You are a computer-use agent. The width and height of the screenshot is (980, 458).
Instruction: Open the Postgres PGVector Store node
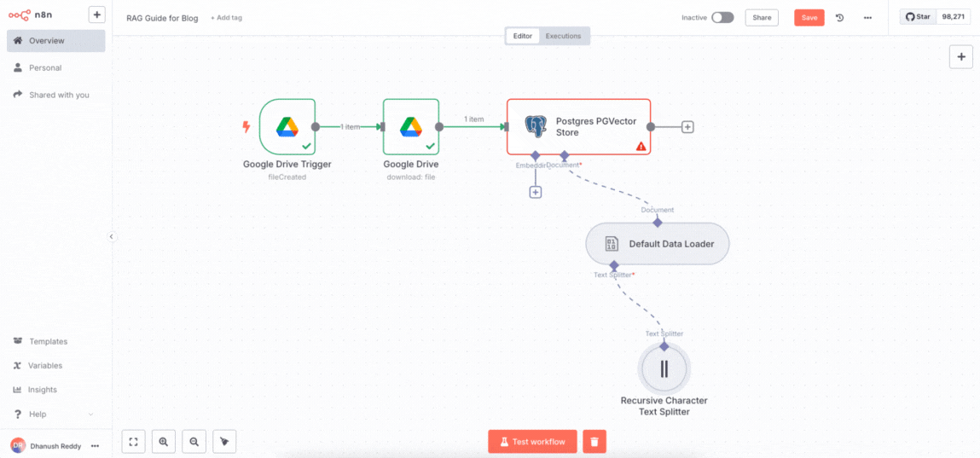point(578,126)
